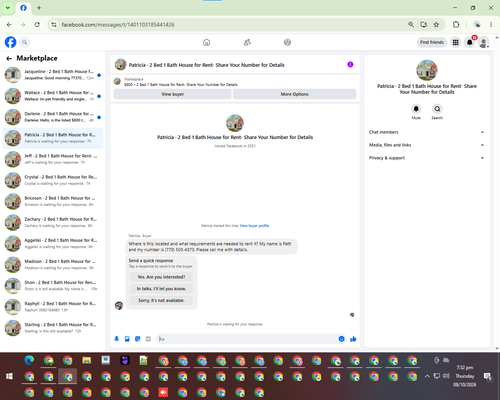The width and height of the screenshot is (500, 400).
Task: Click the attach photo icon in composer
Action: point(127,339)
